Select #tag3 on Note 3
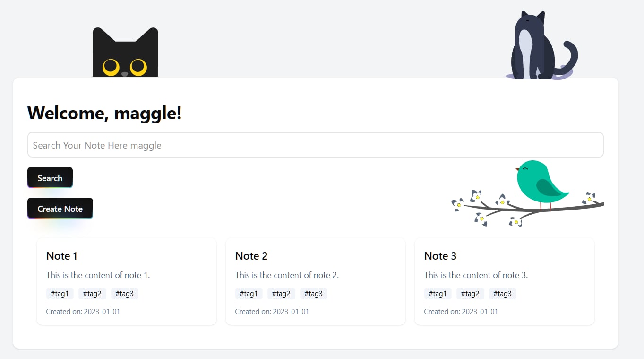 point(502,294)
